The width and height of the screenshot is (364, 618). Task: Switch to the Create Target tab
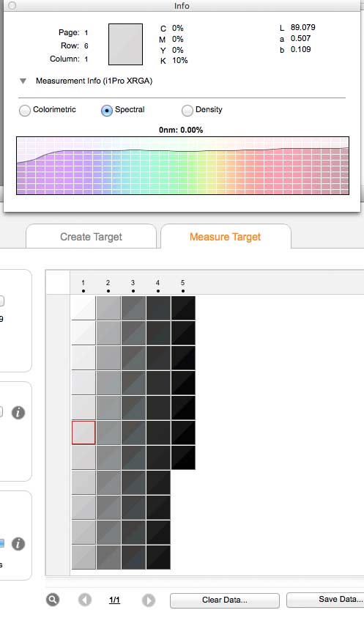tap(91, 237)
